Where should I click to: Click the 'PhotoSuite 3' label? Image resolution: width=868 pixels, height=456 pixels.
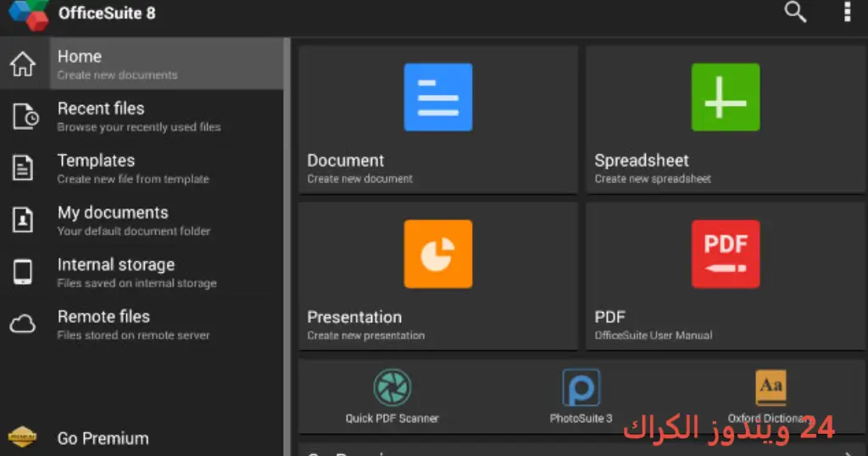pos(581,419)
